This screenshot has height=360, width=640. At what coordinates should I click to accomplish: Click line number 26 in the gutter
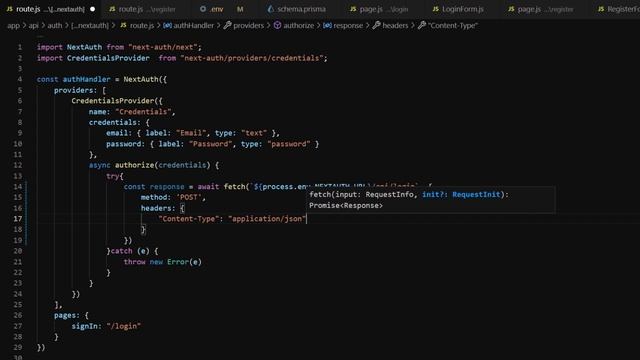[18, 315]
